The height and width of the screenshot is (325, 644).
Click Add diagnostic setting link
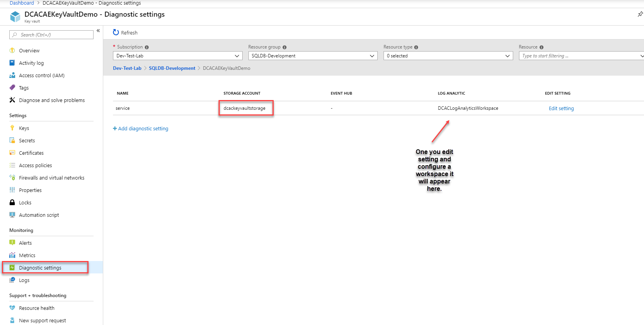coord(141,128)
